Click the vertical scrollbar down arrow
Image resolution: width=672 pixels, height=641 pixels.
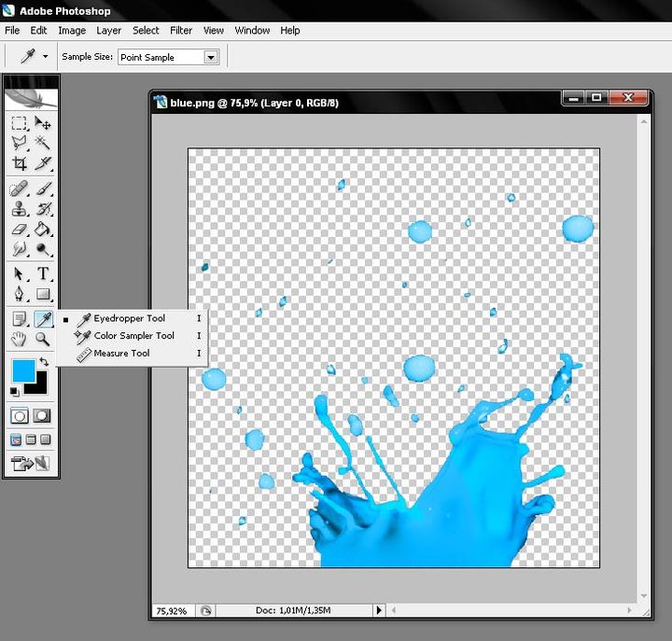[x=644, y=596]
